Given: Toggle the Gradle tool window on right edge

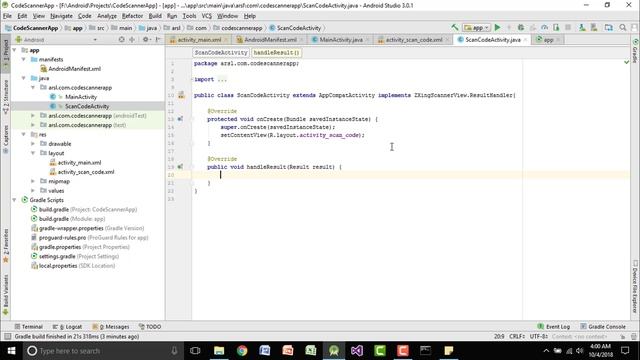Looking at the screenshot, I should [635, 51].
